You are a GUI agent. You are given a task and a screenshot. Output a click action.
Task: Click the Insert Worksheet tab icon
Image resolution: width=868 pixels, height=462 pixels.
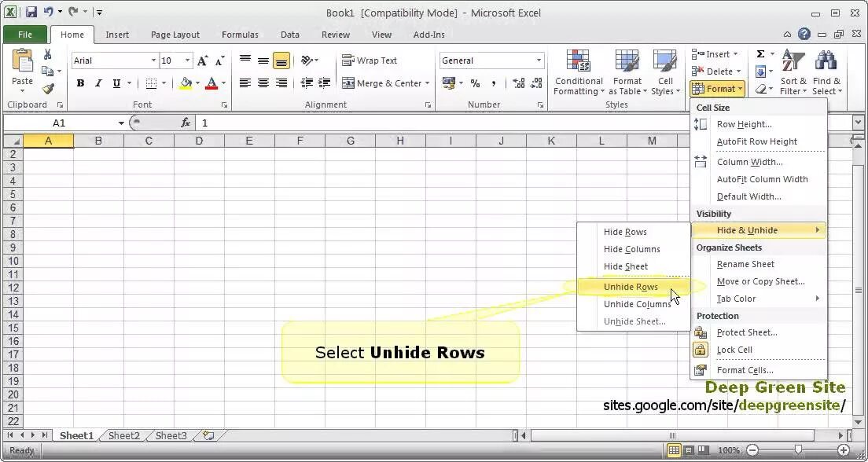tap(208, 436)
